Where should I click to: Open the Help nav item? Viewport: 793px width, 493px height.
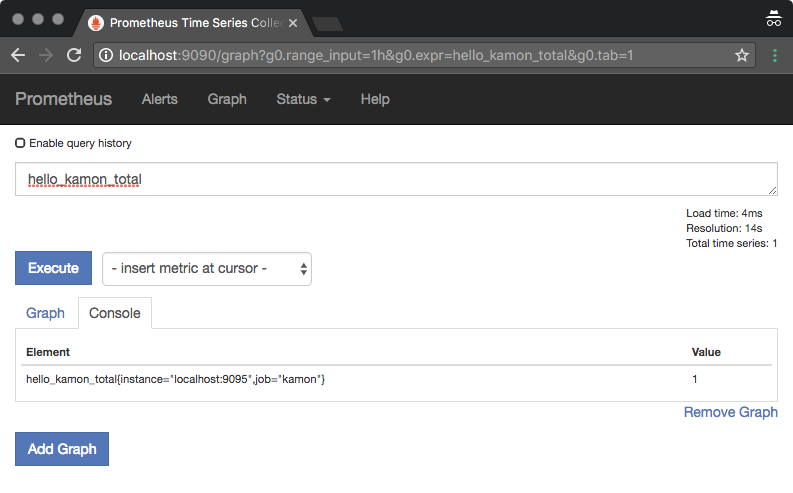[375, 99]
